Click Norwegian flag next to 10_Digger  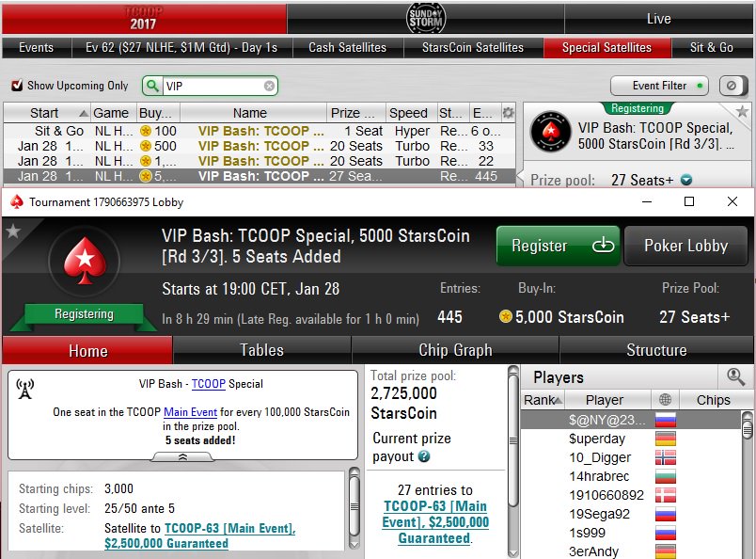pos(666,457)
